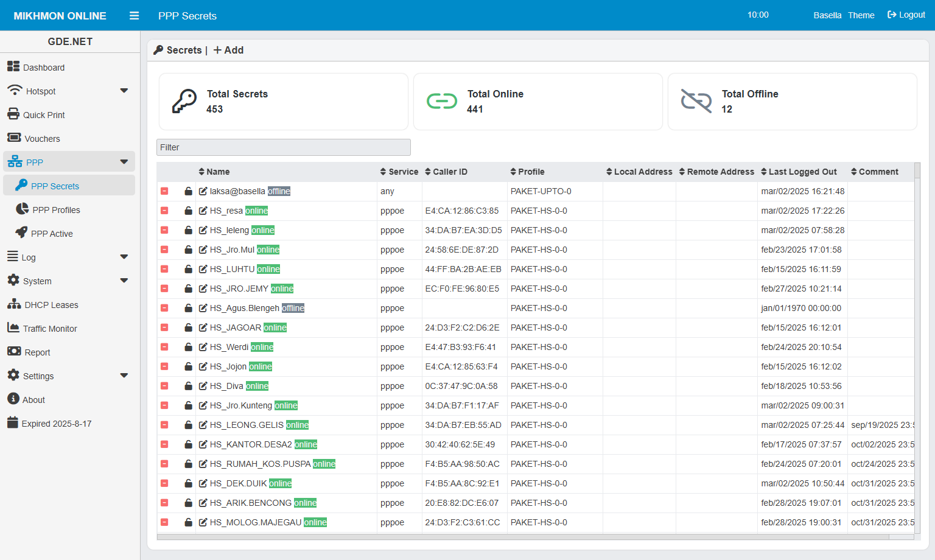Toggle lock icon for HS_Jro.Mul secret
The image size is (935, 560).
pos(189,250)
